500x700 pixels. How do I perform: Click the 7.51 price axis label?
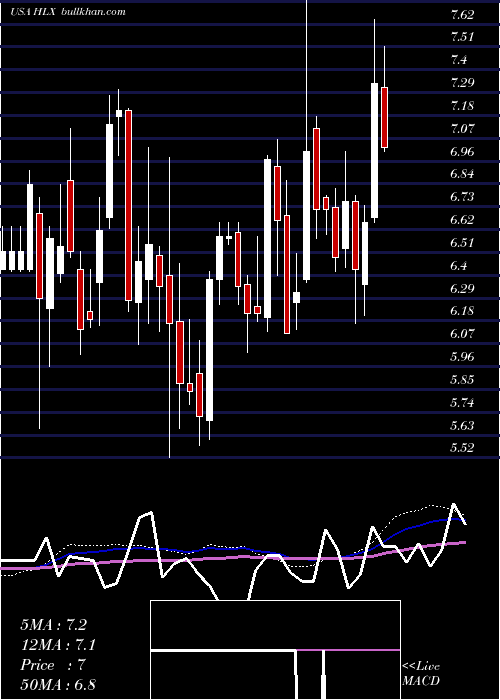462,37
